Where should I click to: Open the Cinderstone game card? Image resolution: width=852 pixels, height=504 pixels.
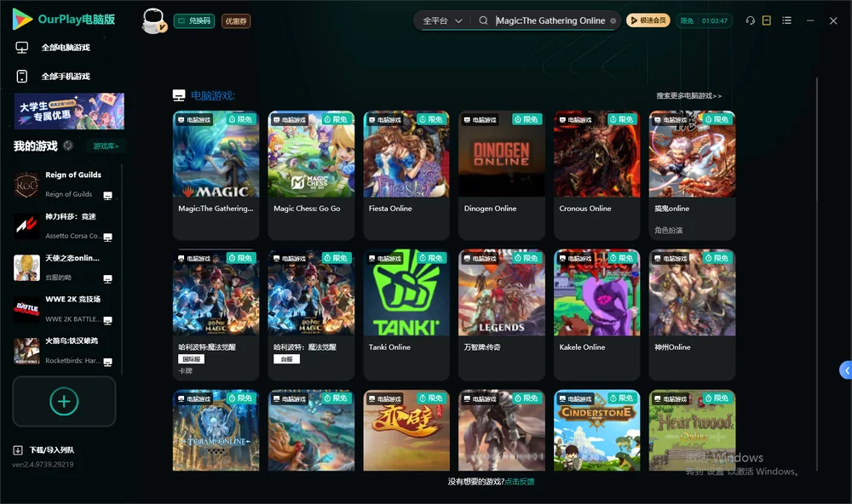[596, 430]
